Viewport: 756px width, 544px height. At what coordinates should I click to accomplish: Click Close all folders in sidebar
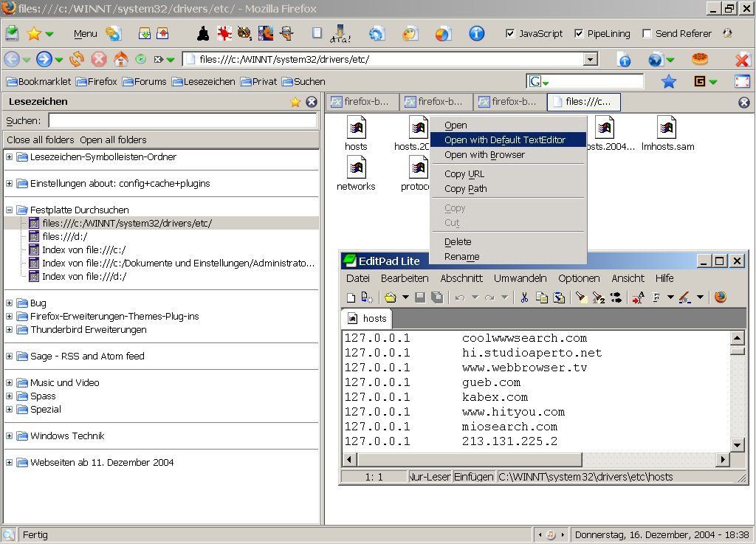[x=41, y=140]
